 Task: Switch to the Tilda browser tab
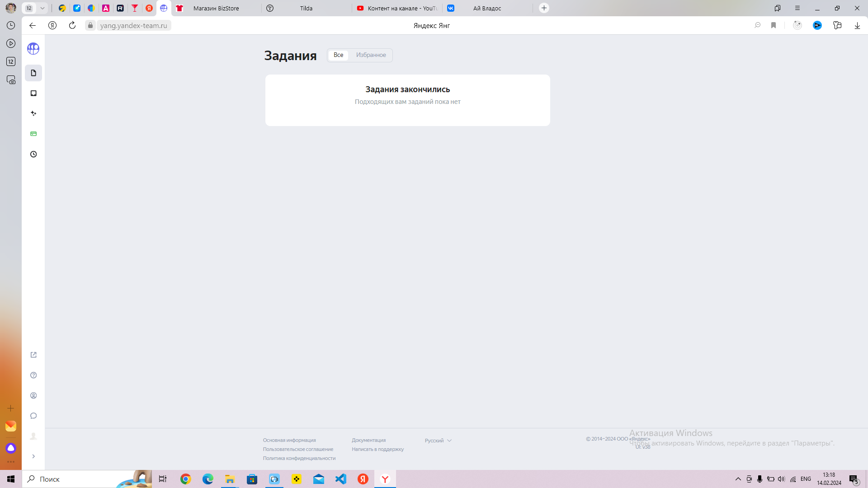306,8
